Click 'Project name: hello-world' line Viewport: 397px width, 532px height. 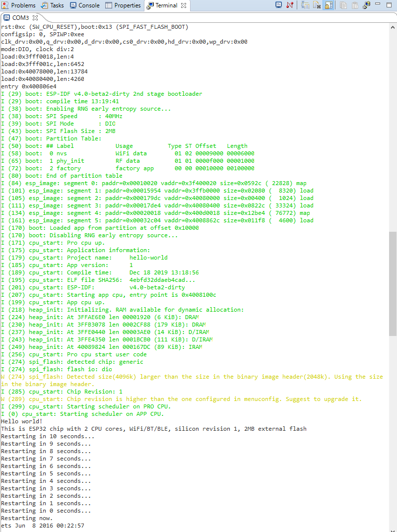point(84,258)
